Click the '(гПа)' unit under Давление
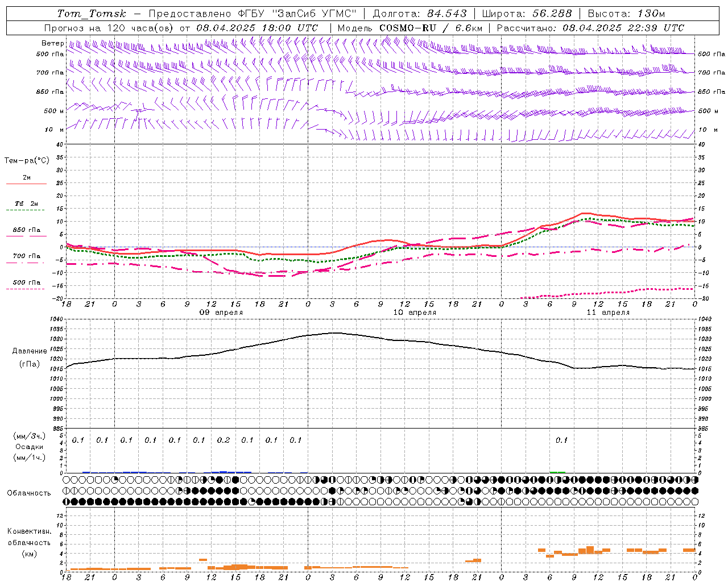The height and width of the screenshot is (582, 728). (x=30, y=364)
